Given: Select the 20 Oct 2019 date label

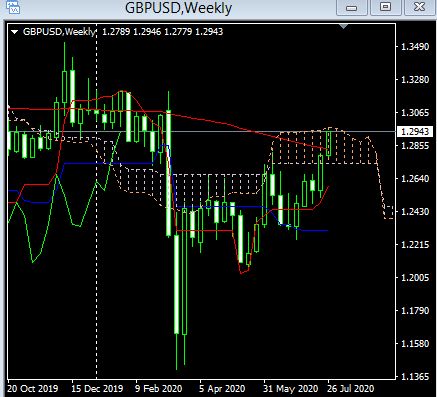Looking at the screenshot, I should click(32, 389).
